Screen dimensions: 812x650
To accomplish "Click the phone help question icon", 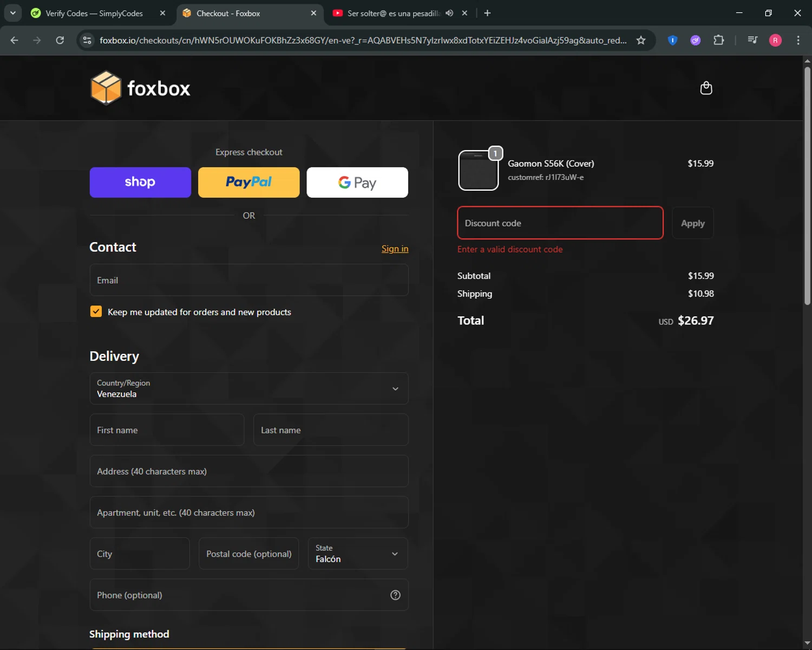I will coord(395,595).
